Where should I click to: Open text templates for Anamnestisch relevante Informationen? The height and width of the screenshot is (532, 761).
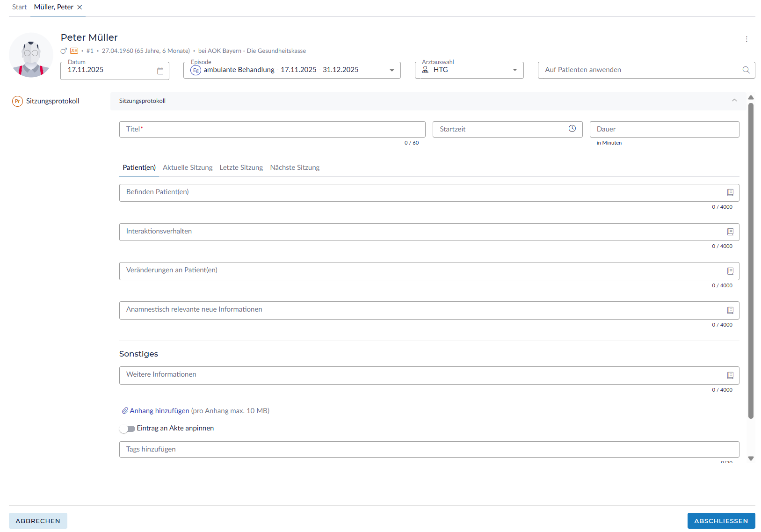click(x=730, y=310)
